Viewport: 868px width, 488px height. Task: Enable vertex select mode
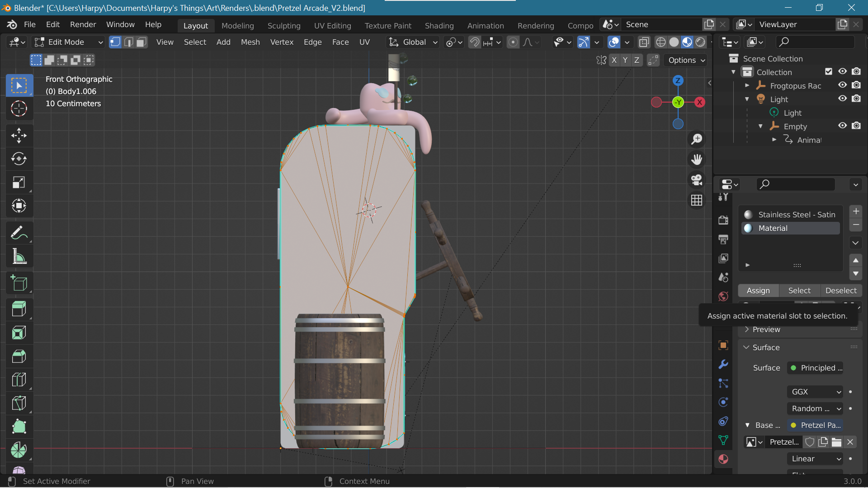[x=115, y=42]
